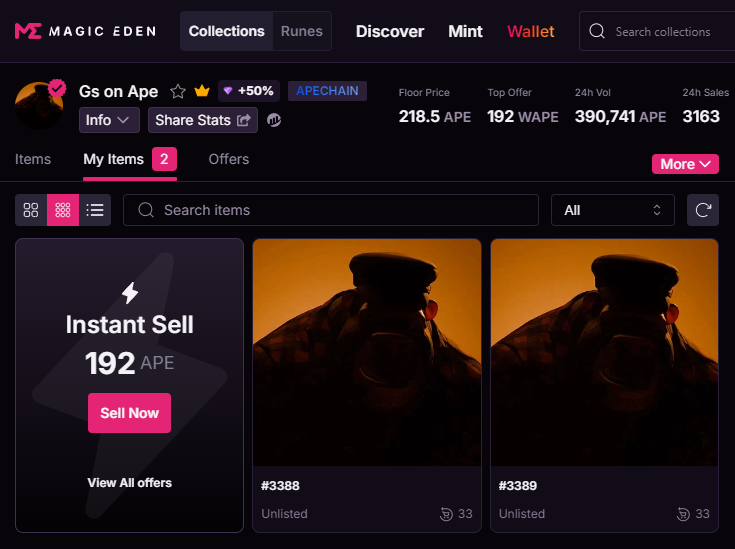Switch to list view
The width and height of the screenshot is (735, 549).
[x=95, y=210]
